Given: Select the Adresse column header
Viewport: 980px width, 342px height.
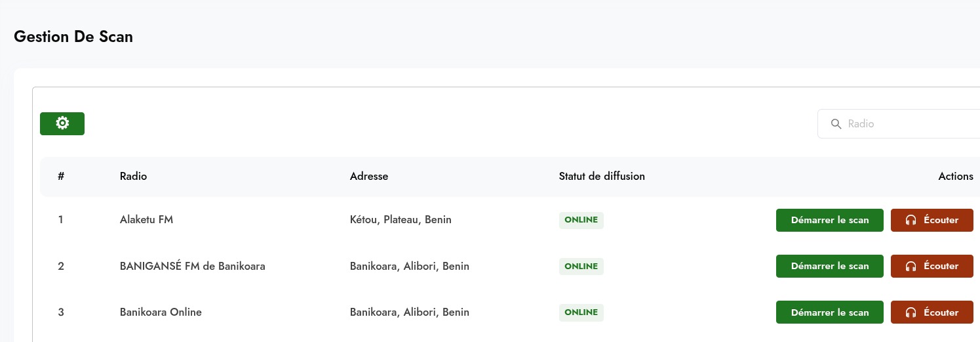Looking at the screenshot, I should 369,177.
